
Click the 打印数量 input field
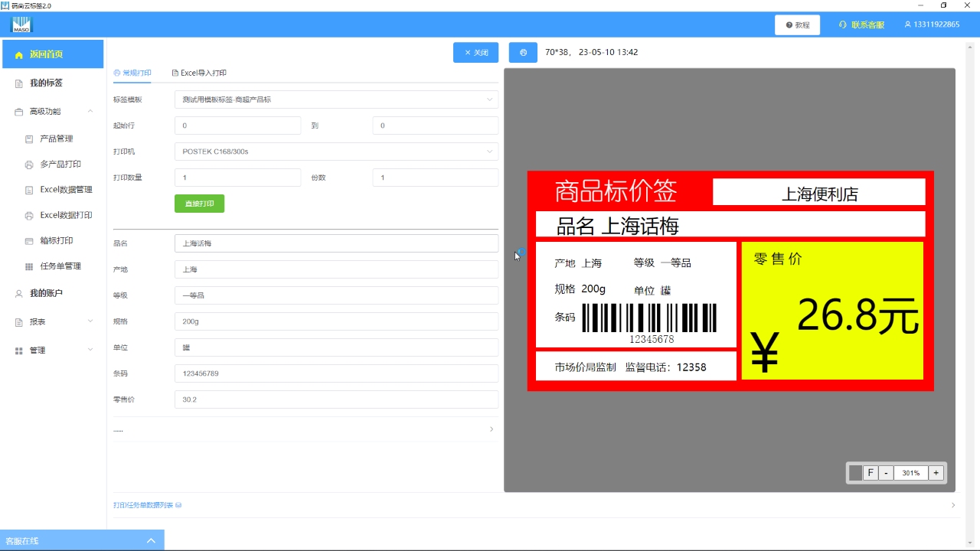(237, 178)
